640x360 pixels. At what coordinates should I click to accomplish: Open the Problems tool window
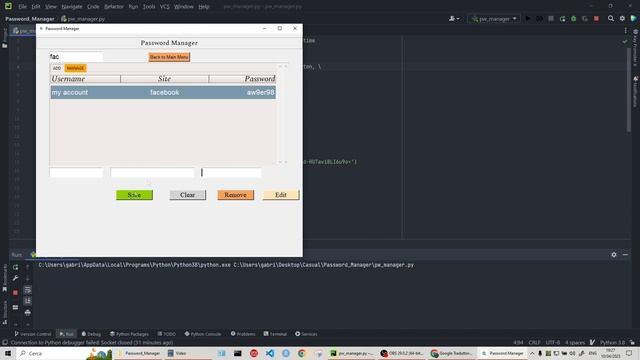243,334
